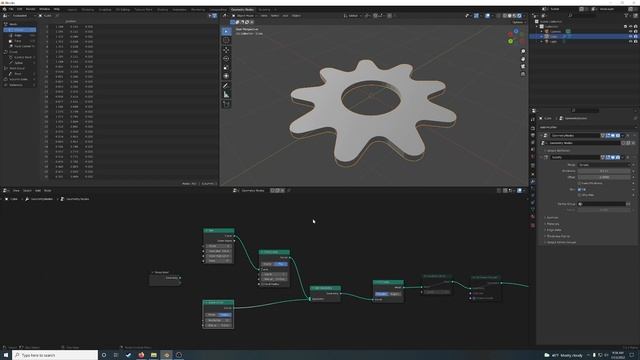Hide the Light object in outliner
640x360 pixels.
coord(630,42)
